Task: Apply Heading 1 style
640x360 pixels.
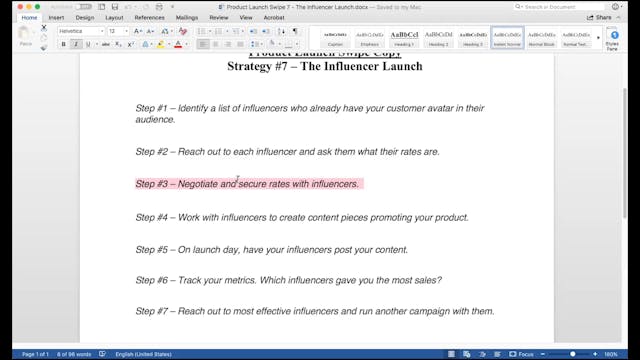Action: (x=404, y=38)
